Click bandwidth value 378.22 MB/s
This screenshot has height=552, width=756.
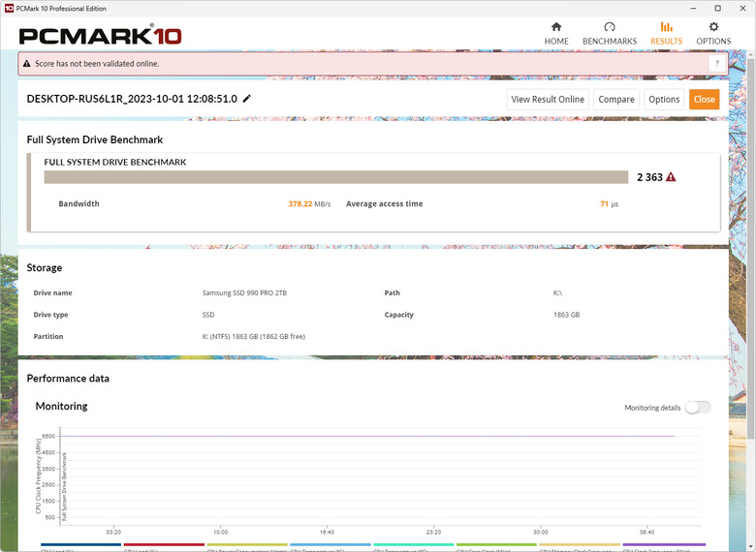309,203
